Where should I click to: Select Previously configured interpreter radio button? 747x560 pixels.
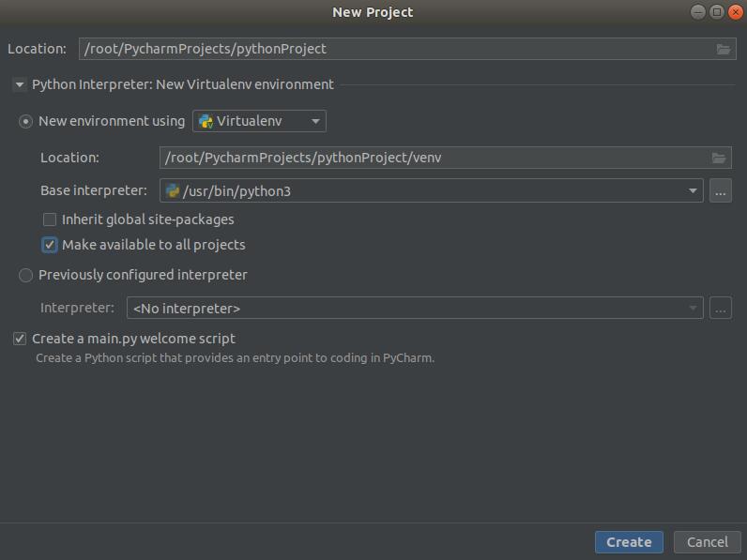tap(26, 276)
